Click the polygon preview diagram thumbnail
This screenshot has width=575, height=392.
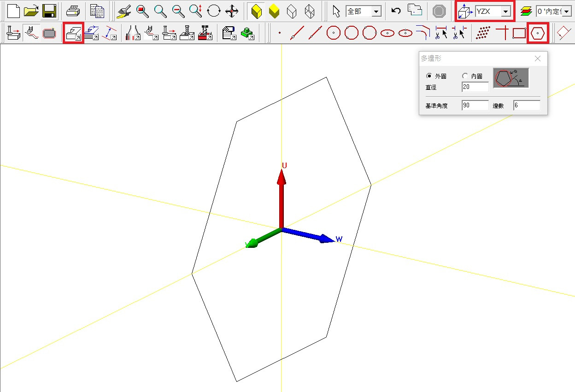[x=511, y=78]
